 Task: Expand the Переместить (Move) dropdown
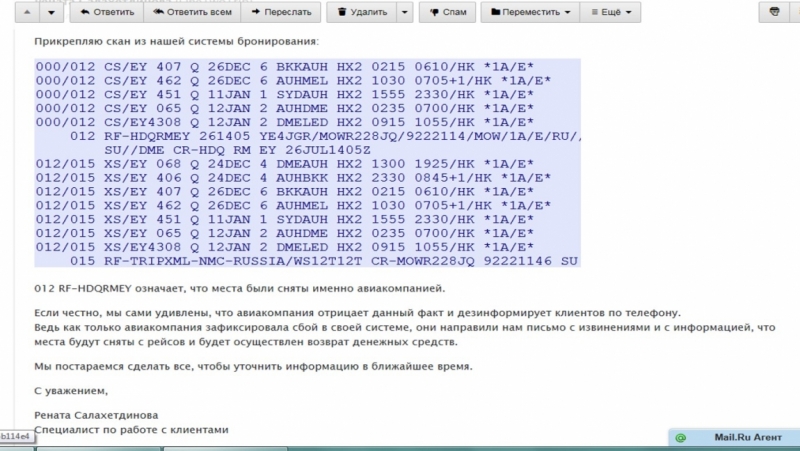(531, 13)
